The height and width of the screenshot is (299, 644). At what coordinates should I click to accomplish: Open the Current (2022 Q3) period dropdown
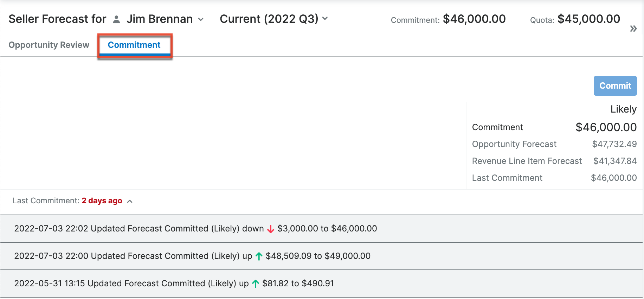click(325, 19)
